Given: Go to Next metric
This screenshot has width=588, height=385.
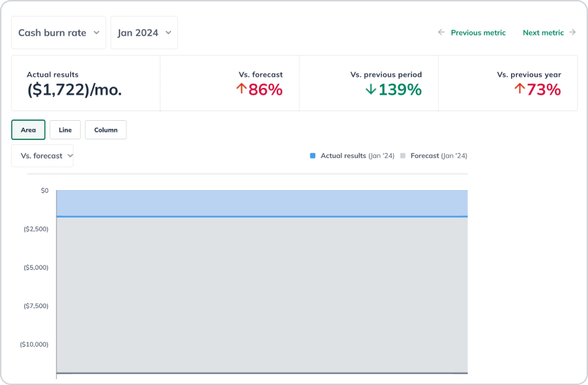Looking at the screenshot, I should (543, 32).
